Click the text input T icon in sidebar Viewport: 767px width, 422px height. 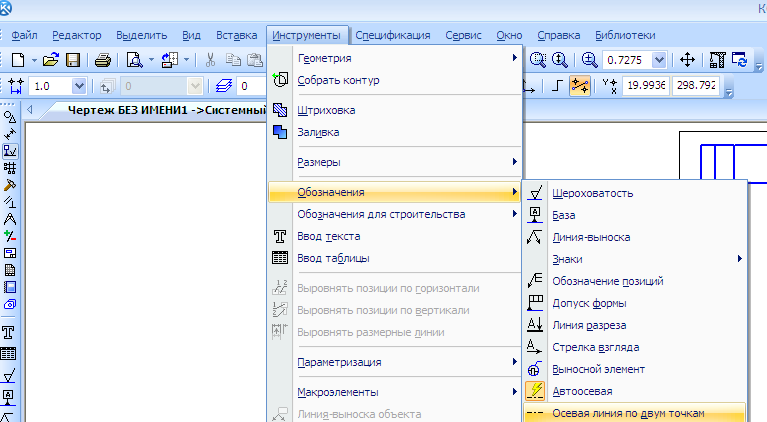pos(8,333)
